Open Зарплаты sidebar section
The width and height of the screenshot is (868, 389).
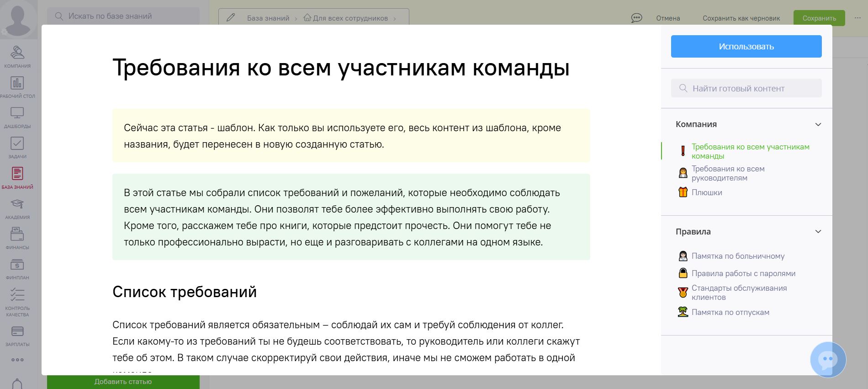pos(17,335)
